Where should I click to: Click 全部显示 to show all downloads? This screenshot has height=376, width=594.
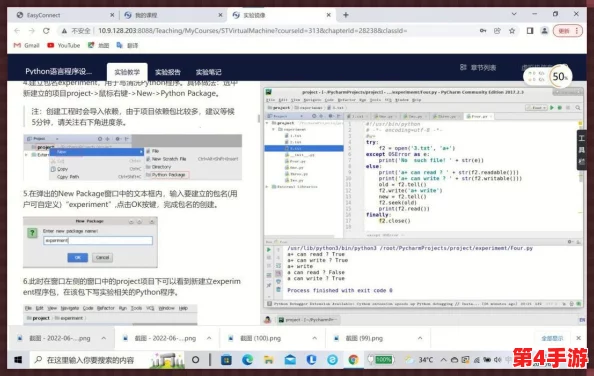coord(552,338)
